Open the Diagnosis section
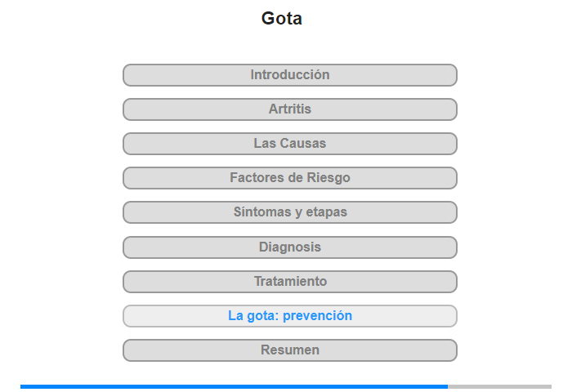The width and height of the screenshot is (572, 392). (289, 247)
